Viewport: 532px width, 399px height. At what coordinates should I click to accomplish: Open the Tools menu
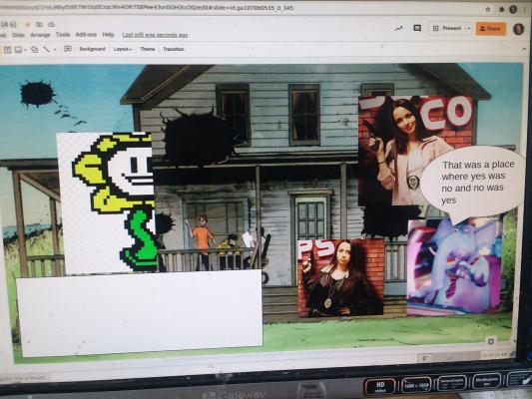63,35
